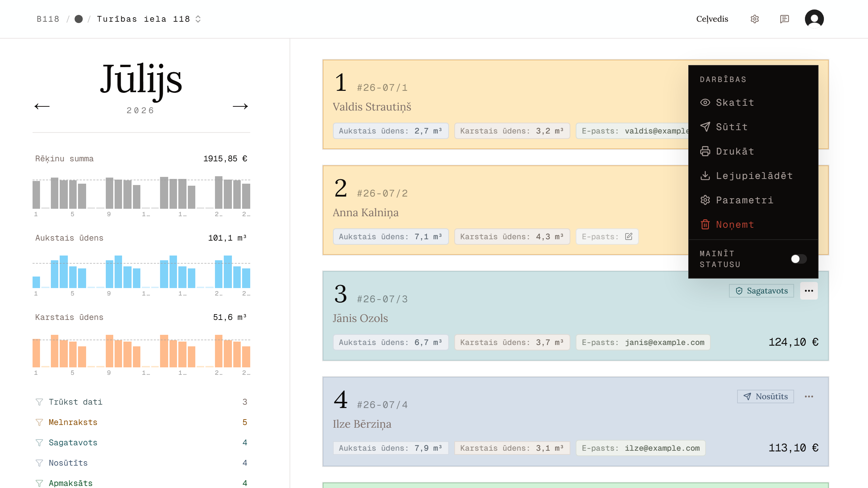This screenshot has width=868, height=488.
Task: Choose Sūtīt from the actions menu
Action: (x=753, y=127)
